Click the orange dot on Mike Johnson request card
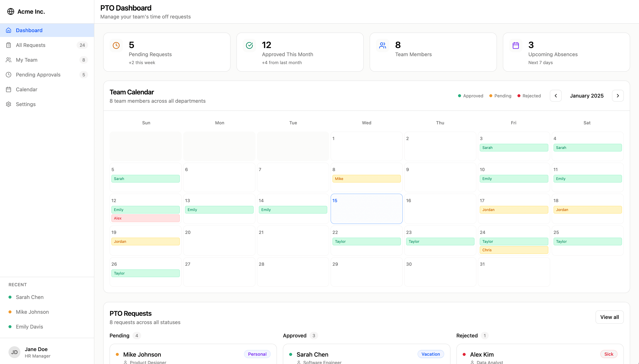This screenshot has height=364, width=639. coord(117,354)
